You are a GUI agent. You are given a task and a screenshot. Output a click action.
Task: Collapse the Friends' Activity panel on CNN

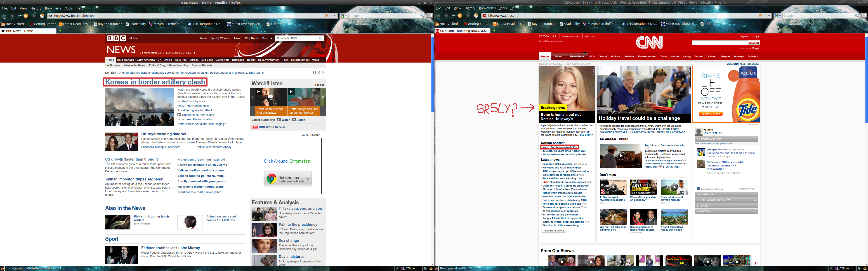tap(755, 139)
